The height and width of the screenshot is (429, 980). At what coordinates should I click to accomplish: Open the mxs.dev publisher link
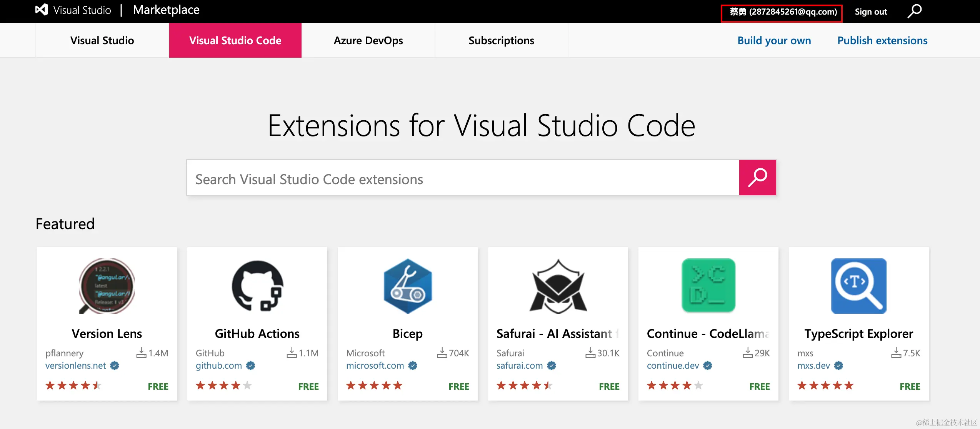(x=813, y=366)
